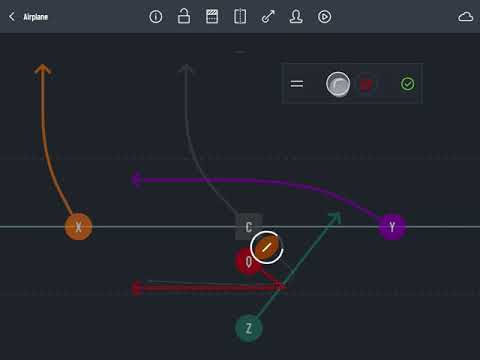Tap the football icon

click(267, 247)
